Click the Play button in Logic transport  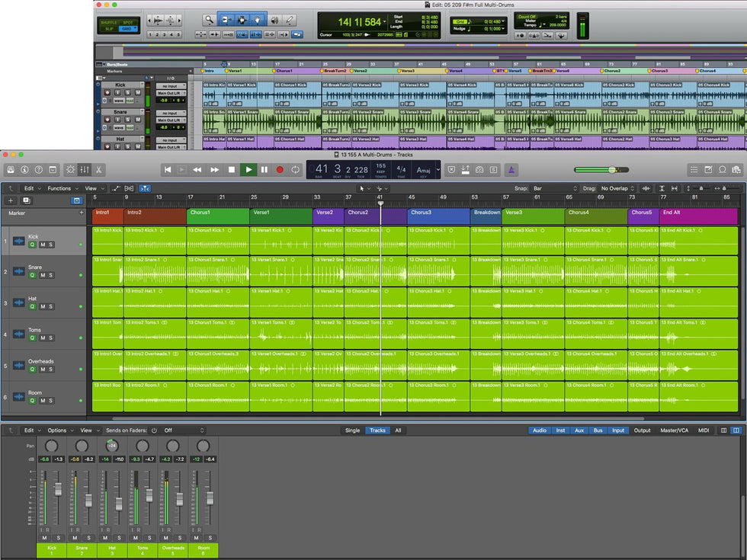(x=248, y=169)
